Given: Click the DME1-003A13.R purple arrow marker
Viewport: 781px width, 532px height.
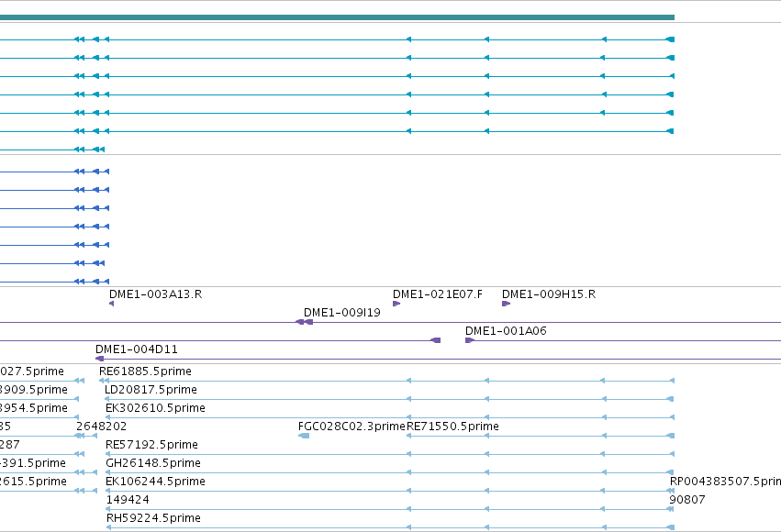Looking at the screenshot, I should 112,304.
